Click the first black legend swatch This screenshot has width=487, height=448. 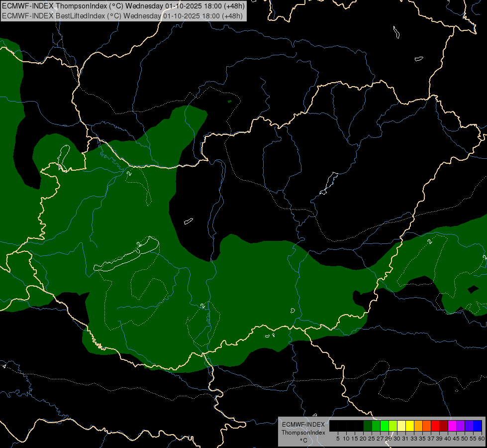(x=334, y=426)
